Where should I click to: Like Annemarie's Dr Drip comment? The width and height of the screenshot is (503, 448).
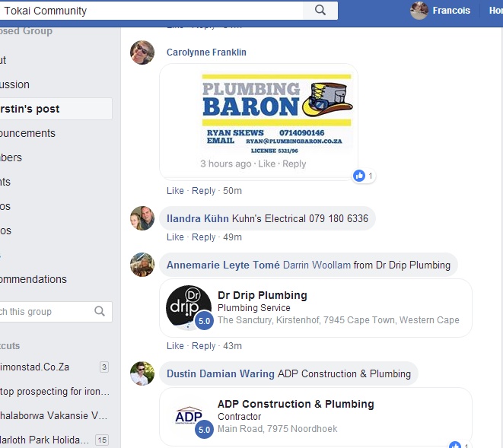pos(175,346)
